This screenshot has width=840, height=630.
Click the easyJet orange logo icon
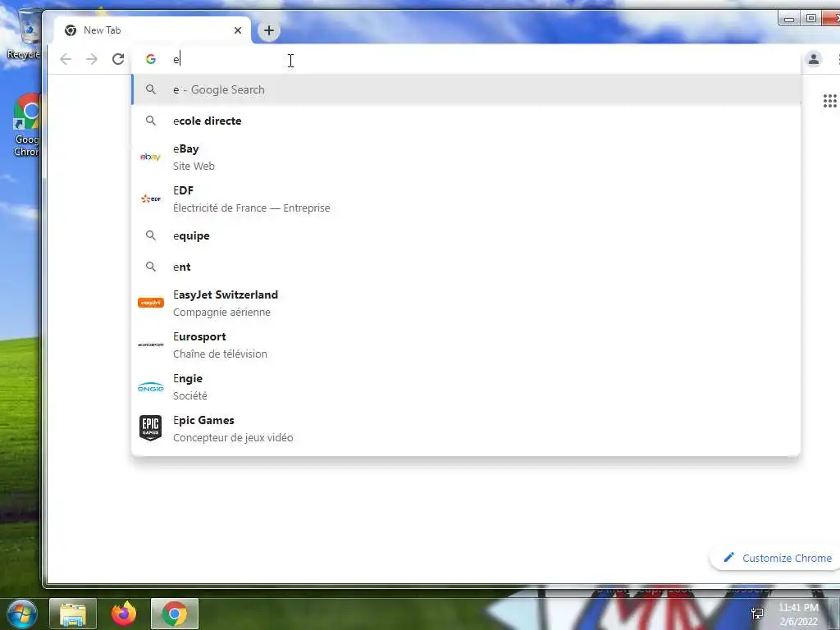151,303
